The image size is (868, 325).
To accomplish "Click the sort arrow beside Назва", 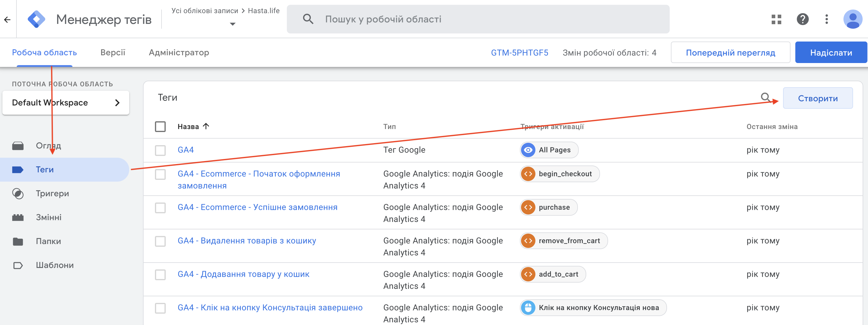I will 206,126.
